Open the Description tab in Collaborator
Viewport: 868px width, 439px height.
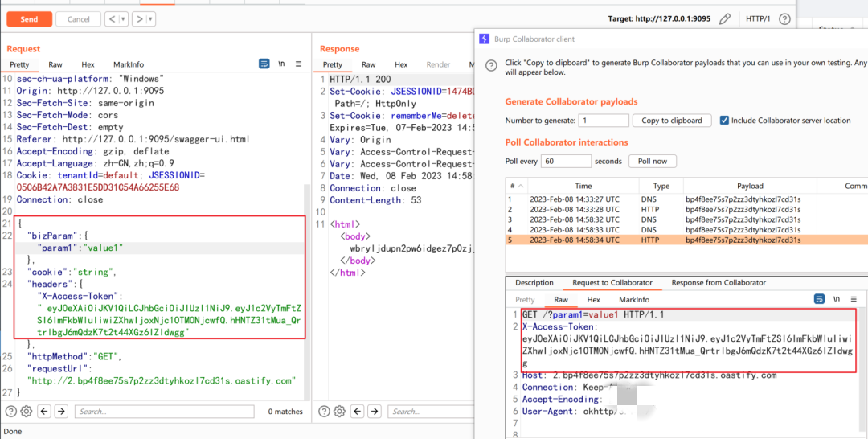(x=534, y=282)
